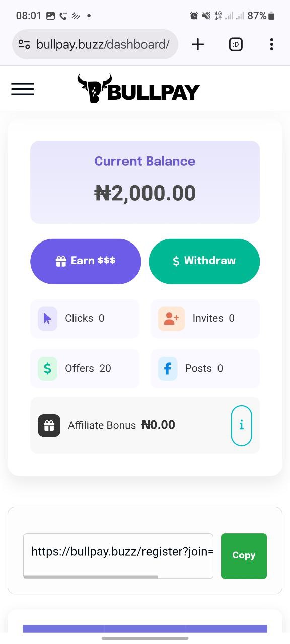
Task: Click the green Withdraw button
Action: pos(204,261)
